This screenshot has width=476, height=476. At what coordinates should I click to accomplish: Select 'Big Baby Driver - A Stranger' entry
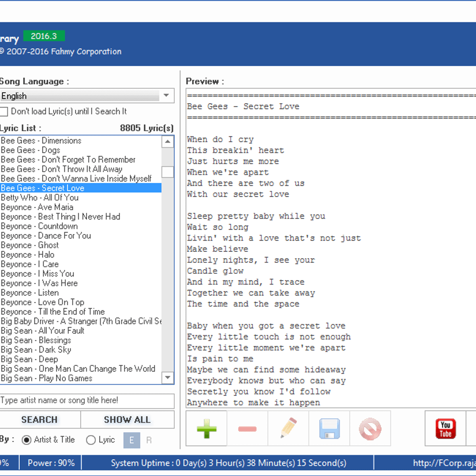[x=81, y=321]
